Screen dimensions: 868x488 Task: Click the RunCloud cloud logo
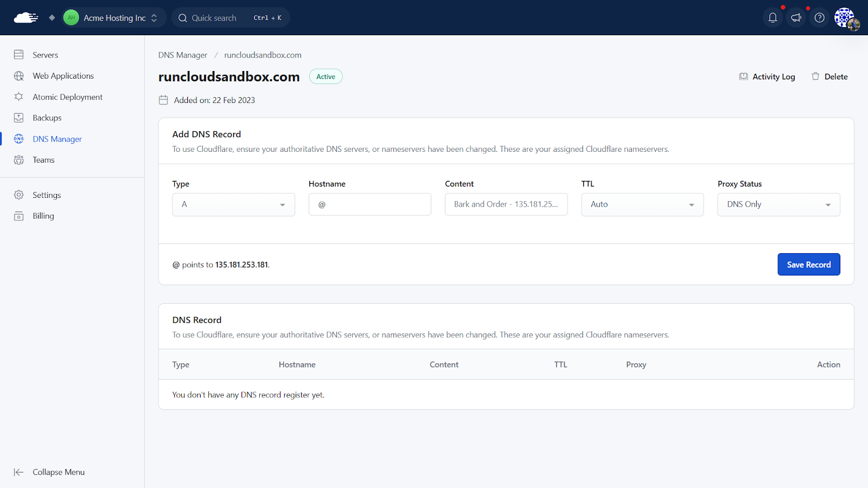[25, 18]
